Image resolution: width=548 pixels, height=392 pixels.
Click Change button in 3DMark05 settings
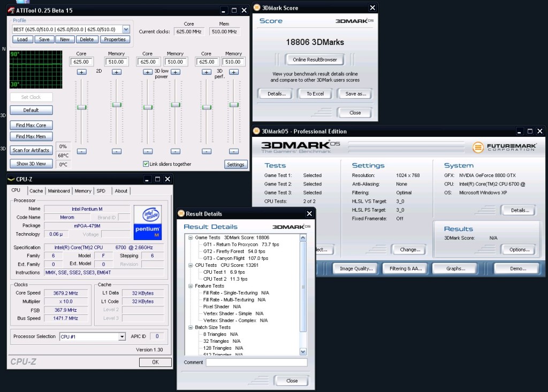(x=410, y=249)
